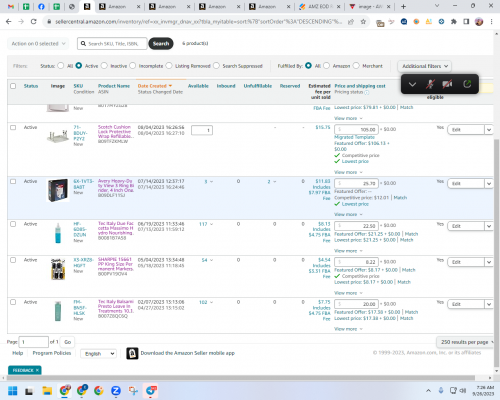
Task: Select the All status radio button
Action: (x=61, y=66)
